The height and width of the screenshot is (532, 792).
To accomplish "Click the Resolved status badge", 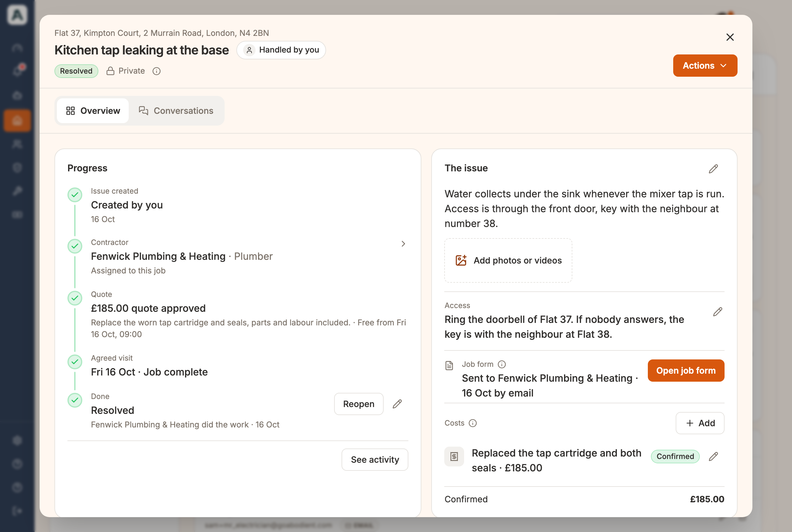I will tap(76, 71).
